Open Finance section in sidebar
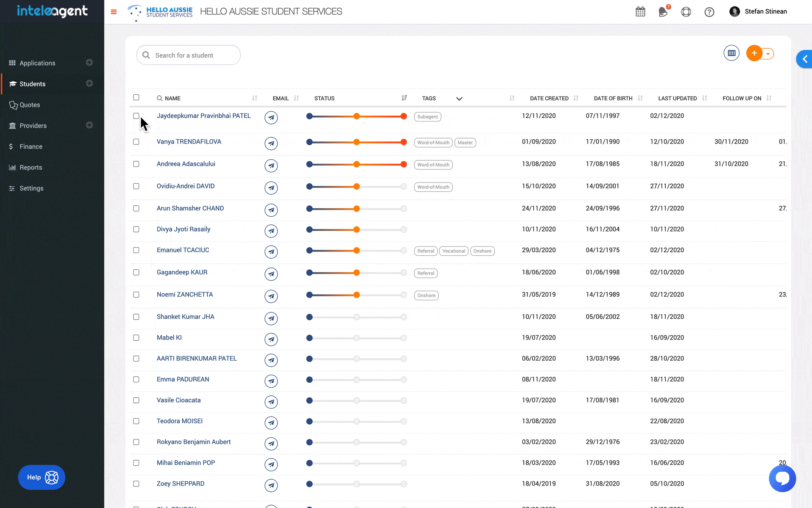 [x=31, y=146]
